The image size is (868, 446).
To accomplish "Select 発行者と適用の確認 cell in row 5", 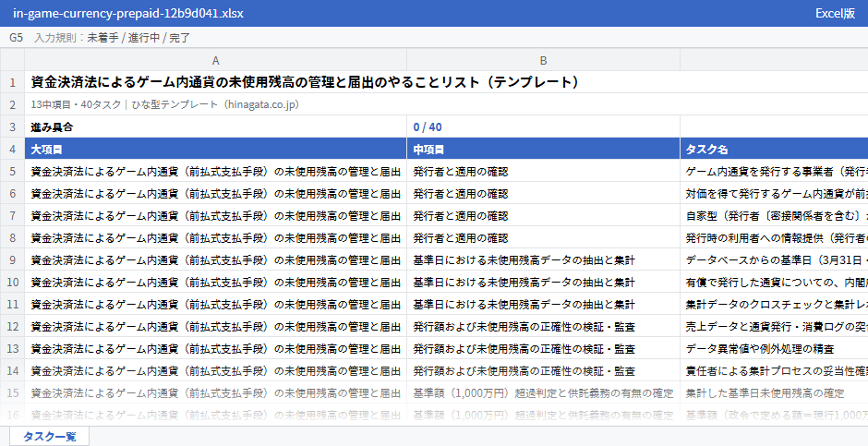I will 544,171.
